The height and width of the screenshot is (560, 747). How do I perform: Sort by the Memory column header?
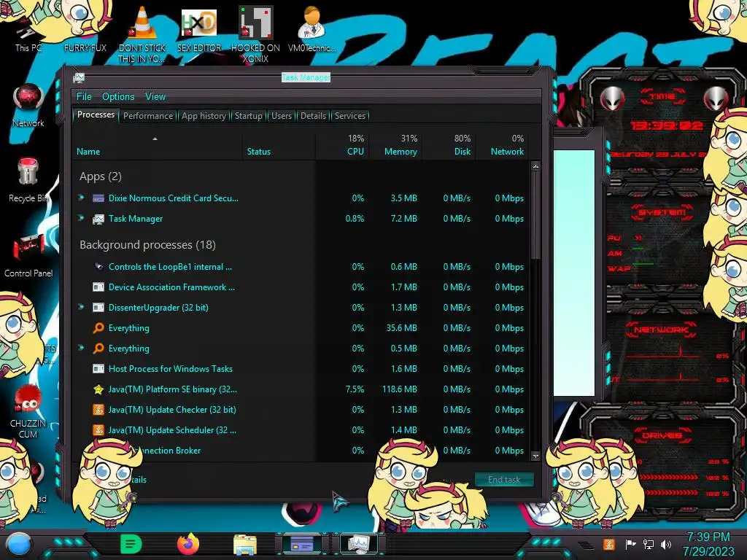pyautogui.click(x=396, y=145)
